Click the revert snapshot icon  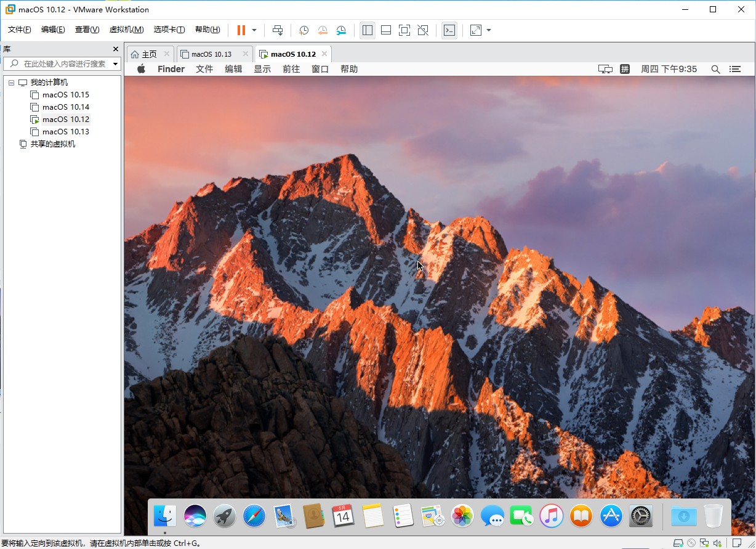click(323, 30)
